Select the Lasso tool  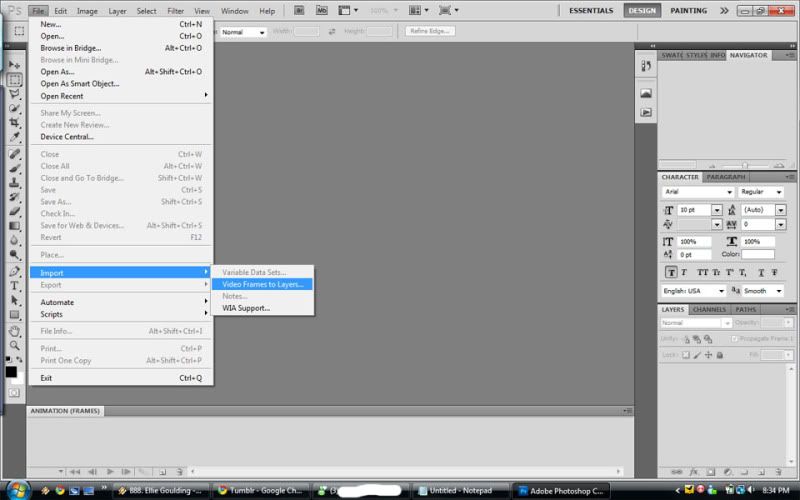click(x=14, y=94)
